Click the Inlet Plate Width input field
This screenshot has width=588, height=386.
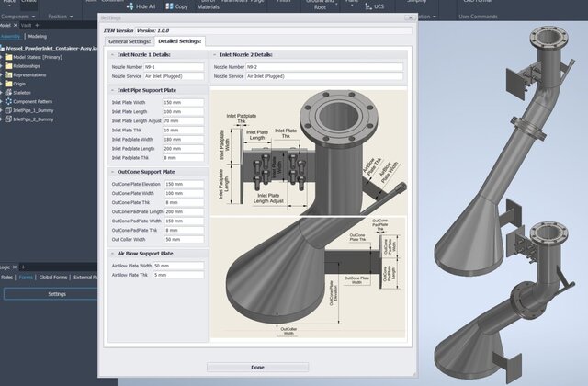184,102
